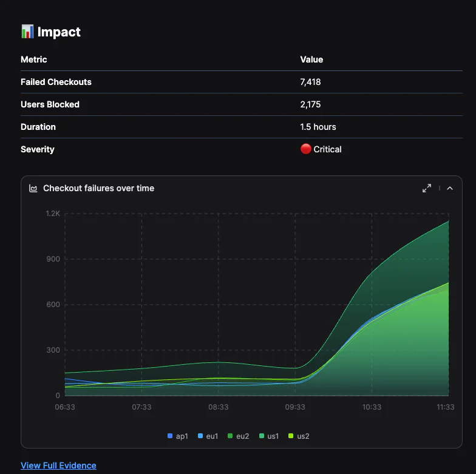Click the bar chart emoji beside Impact
This screenshot has width=476, height=474.
point(27,32)
